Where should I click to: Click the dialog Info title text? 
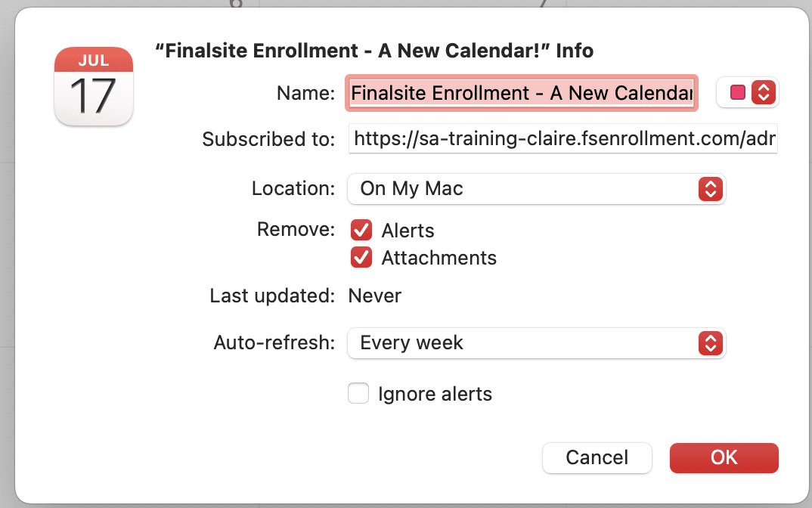(x=373, y=51)
